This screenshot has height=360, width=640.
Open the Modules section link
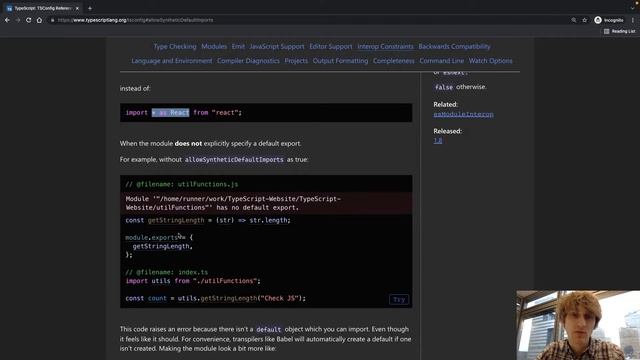pyautogui.click(x=214, y=47)
